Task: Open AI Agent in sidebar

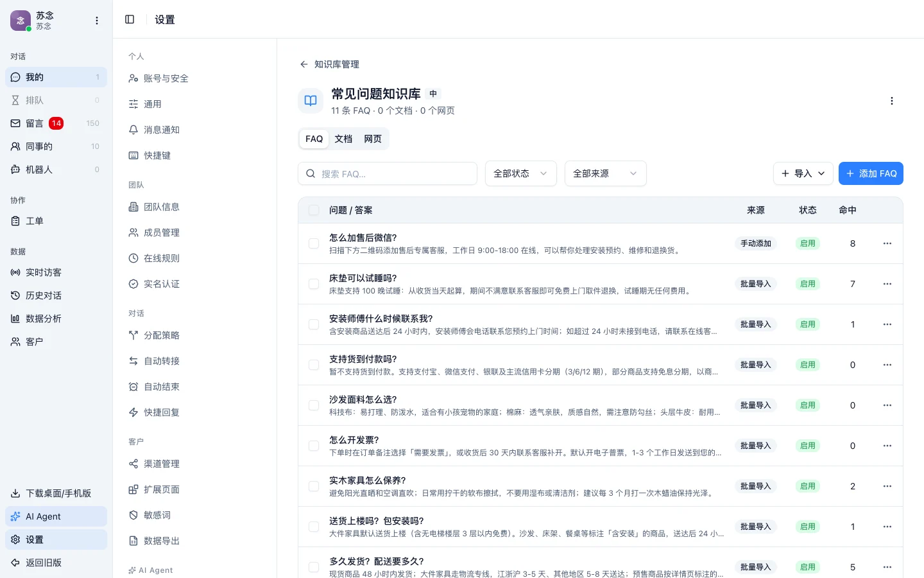Action: (56, 516)
